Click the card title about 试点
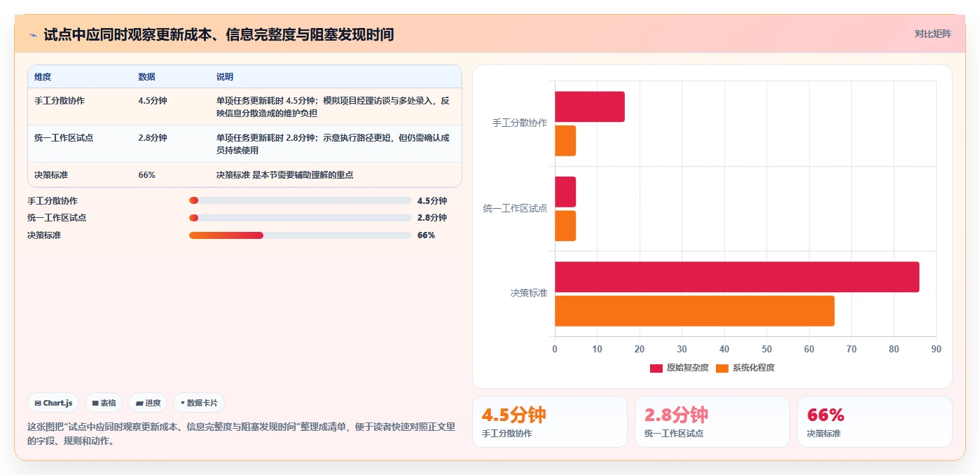Screen dimensions: 980x475 (x=219, y=34)
